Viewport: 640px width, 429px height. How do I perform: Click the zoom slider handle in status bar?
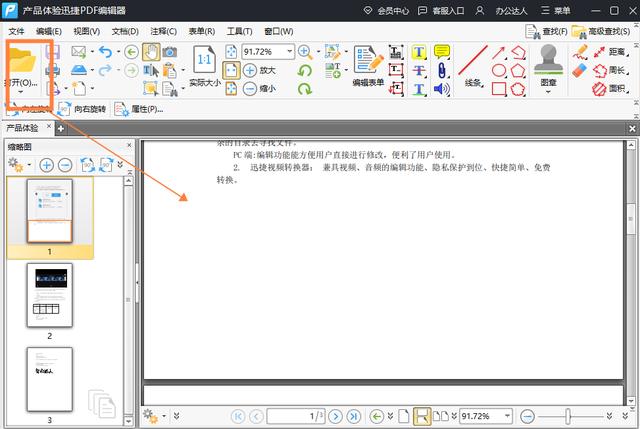(x=568, y=416)
